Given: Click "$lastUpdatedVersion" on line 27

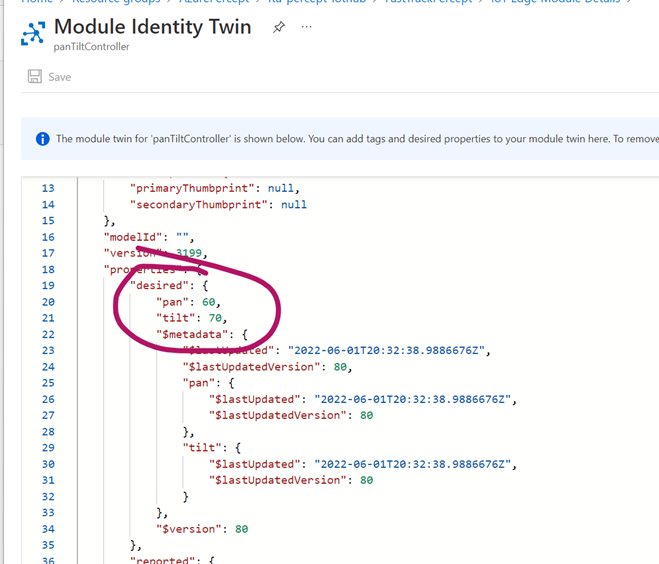Looking at the screenshot, I should pyautogui.click(x=278, y=416).
